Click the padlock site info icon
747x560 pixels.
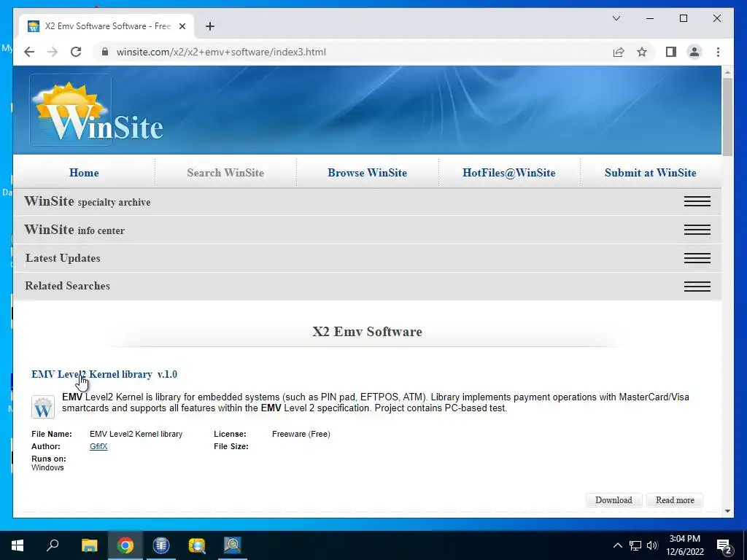tap(105, 52)
